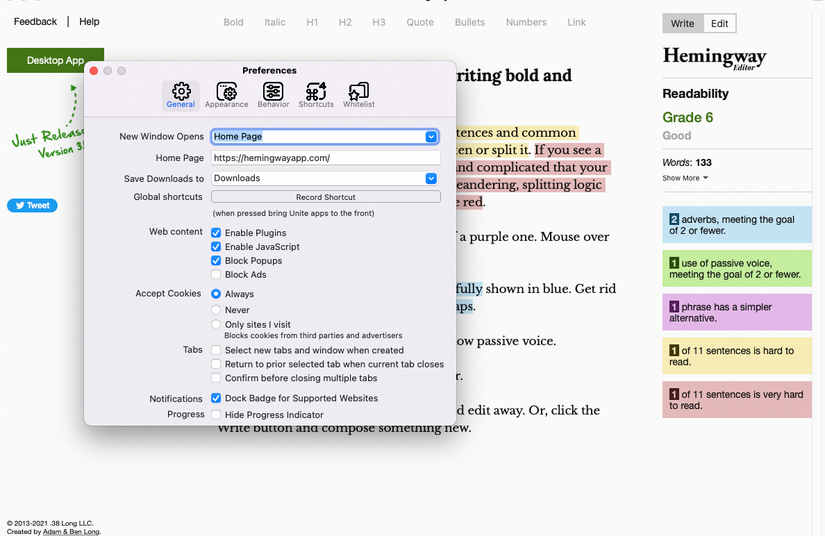Click the Record Shortcut button

(x=326, y=197)
